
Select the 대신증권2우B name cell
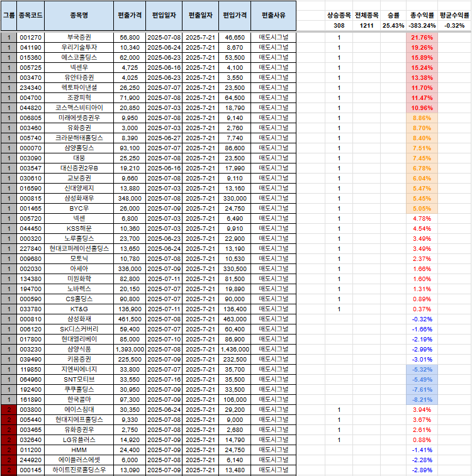pos(79,168)
